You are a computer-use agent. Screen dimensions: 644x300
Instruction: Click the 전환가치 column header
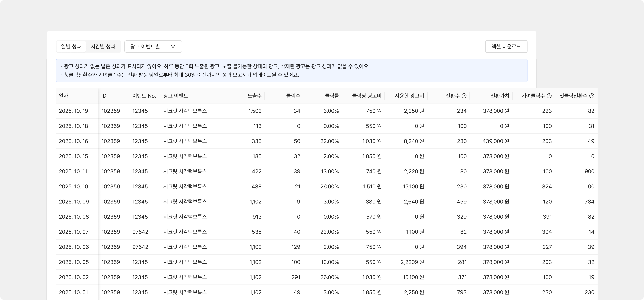(500, 96)
